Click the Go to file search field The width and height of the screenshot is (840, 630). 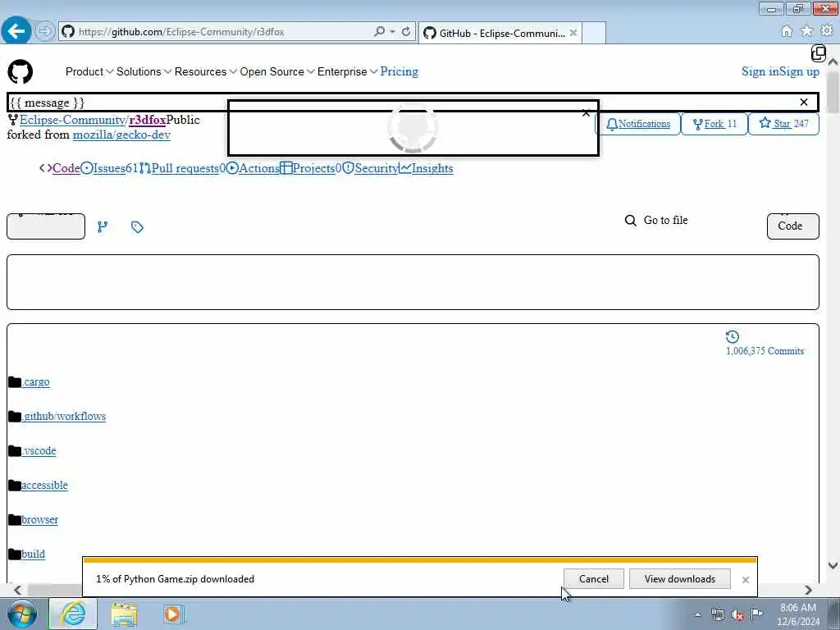[665, 220]
